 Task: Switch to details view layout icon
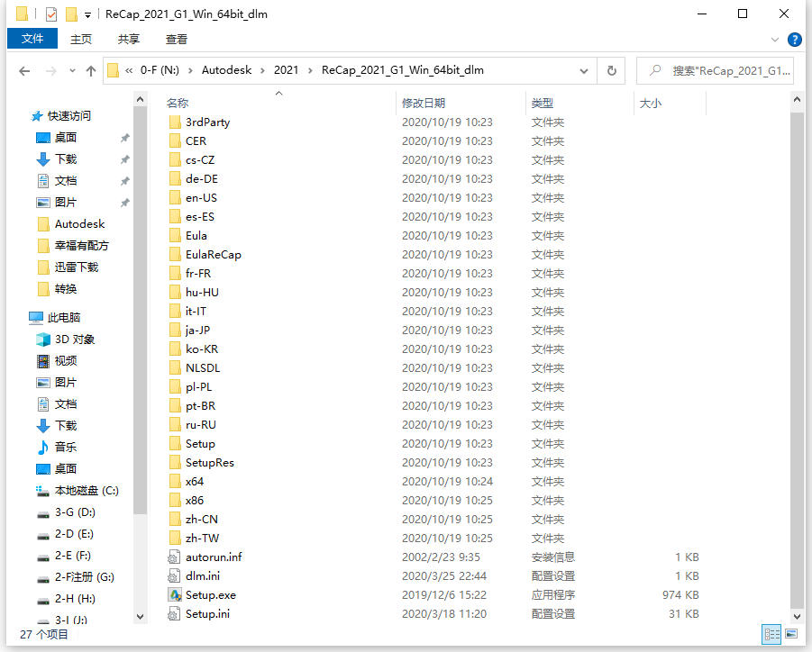point(771,634)
